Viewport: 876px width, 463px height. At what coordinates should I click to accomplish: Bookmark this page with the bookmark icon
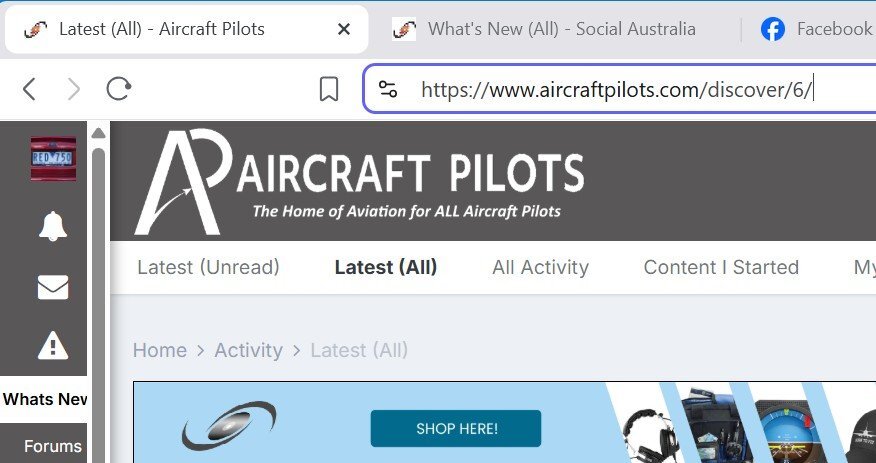329,89
